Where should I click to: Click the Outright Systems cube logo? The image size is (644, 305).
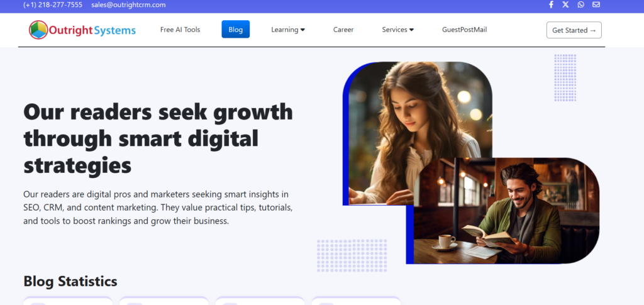38,30
